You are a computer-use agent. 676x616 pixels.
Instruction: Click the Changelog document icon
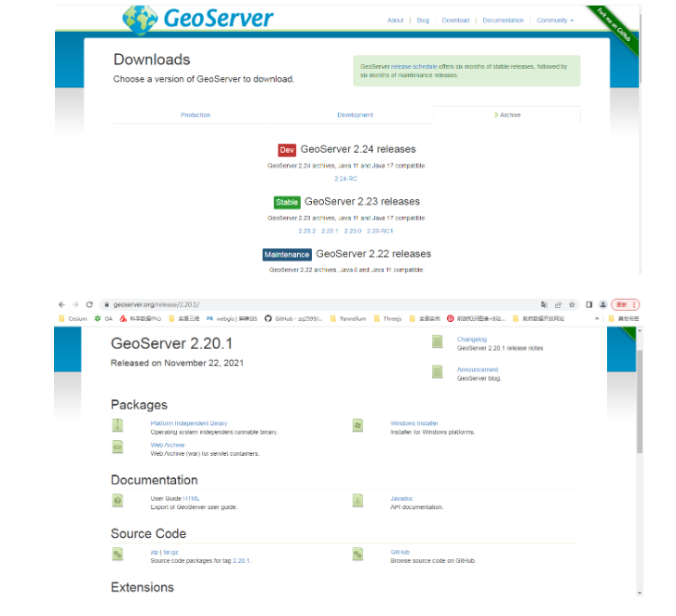pyautogui.click(x=437, y=341)
